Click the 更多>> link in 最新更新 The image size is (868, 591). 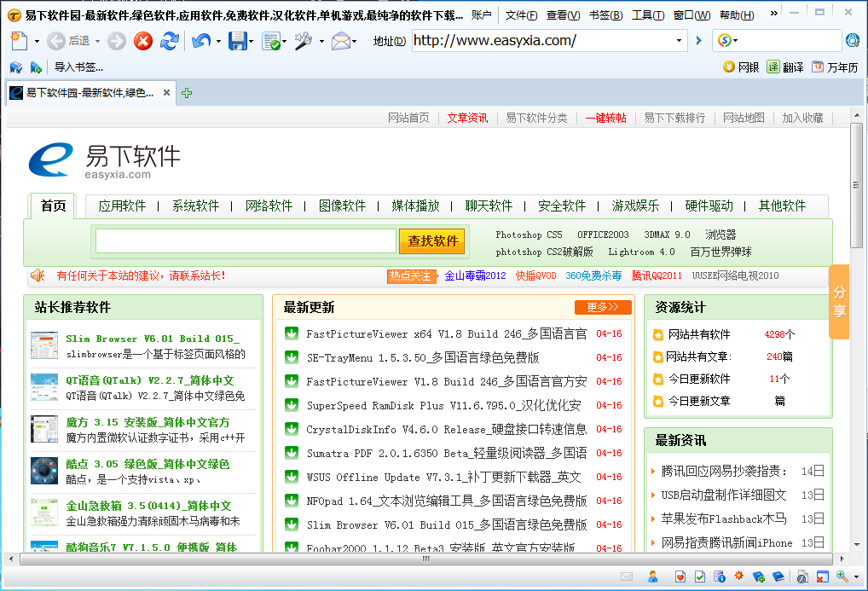pos(602,307)
